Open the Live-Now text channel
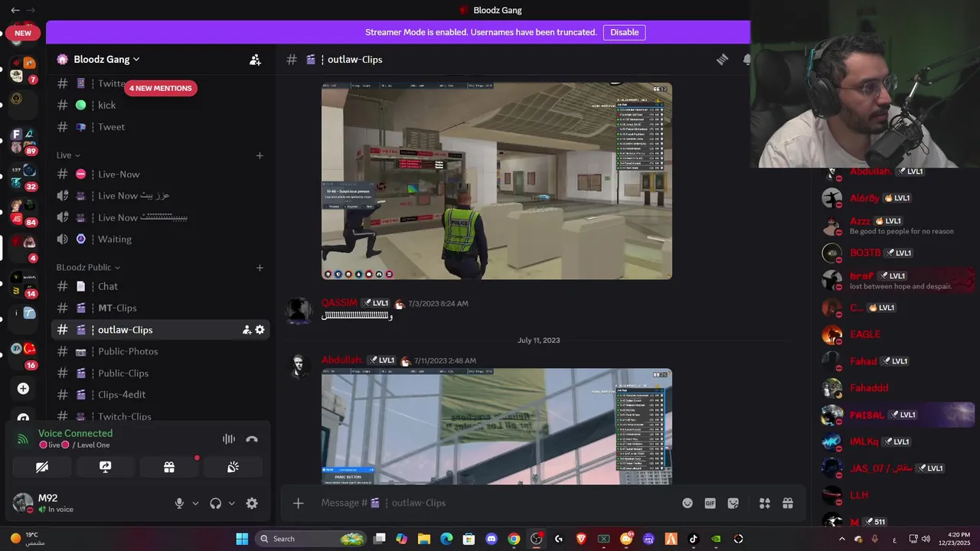980x551 pixels. click(x=161, y=174)
